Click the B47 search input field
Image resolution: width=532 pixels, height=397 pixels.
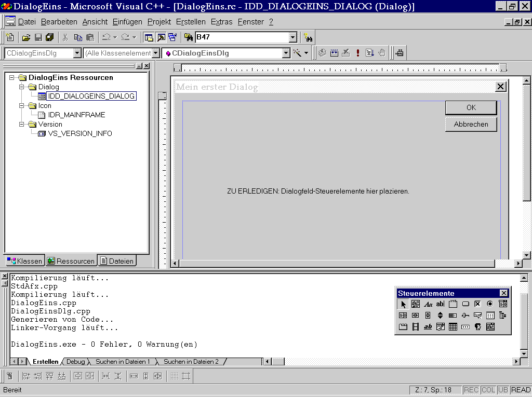point(242,37)
